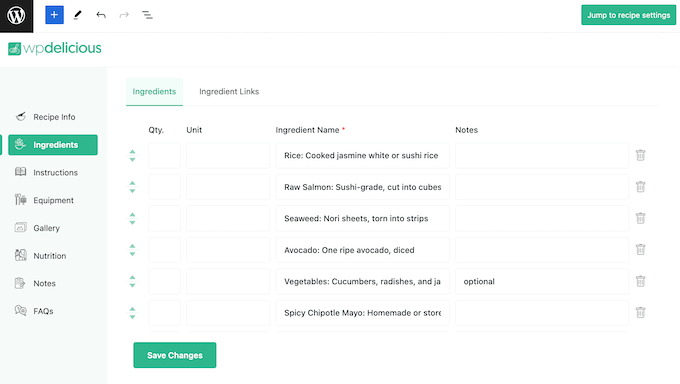Click the wpdelicious logo
Screen dimensions: 680x384
point(55,48)
